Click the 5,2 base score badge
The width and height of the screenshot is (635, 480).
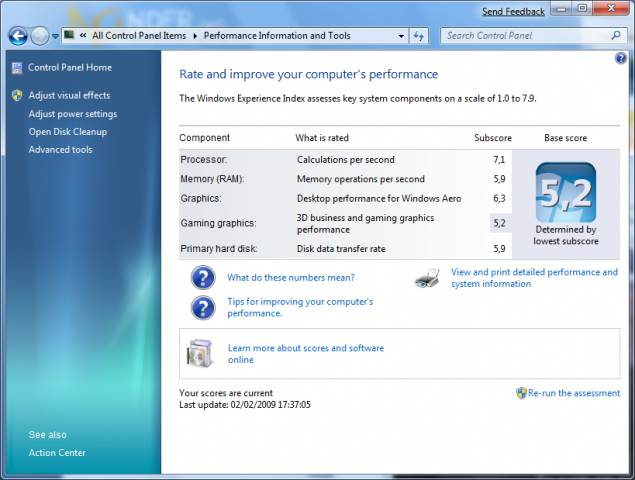click(x=566, y=192)
